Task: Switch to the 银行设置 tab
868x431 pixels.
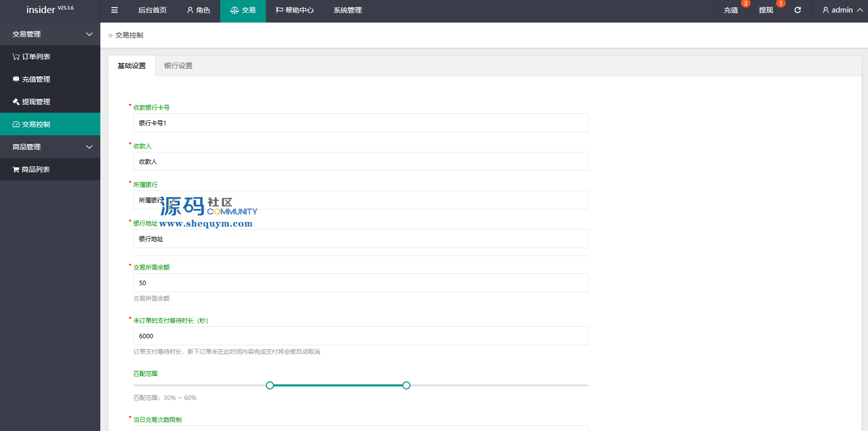Action: tap(178, 66)
